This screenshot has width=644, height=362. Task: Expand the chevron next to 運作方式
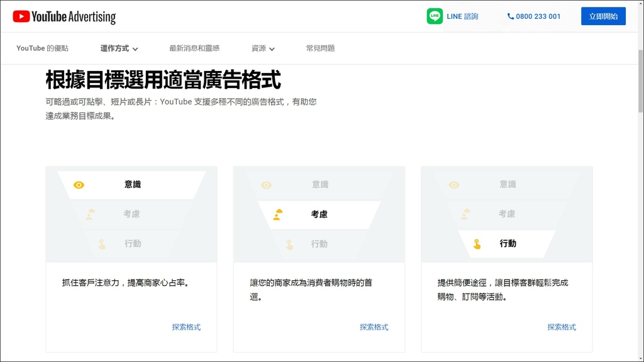pyautogui.click(x=135, y=49)
